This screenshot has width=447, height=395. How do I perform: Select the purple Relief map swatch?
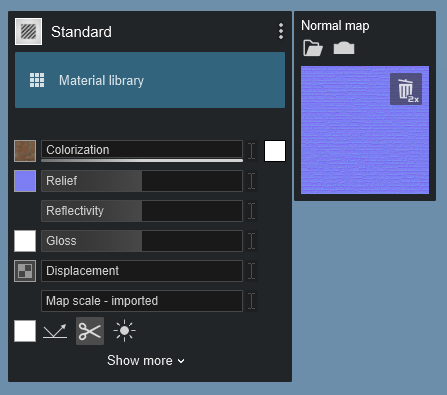tap(25, 181)
